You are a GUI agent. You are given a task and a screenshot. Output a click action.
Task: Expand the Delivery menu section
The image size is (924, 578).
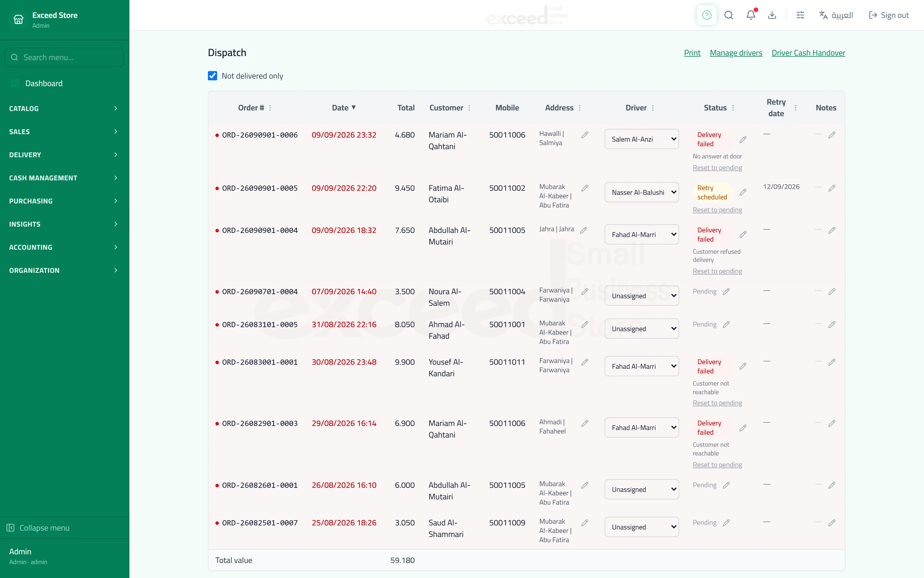(64, 155)
